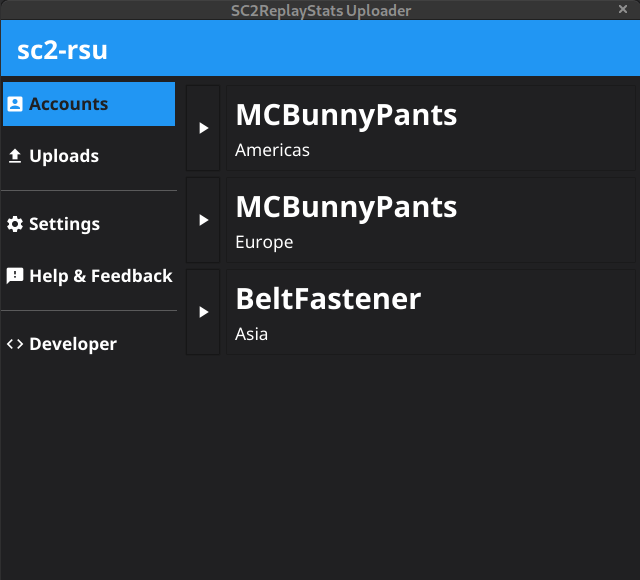Click the Europe region label
The height and width of the screenshot is (580, 640).
264,242
